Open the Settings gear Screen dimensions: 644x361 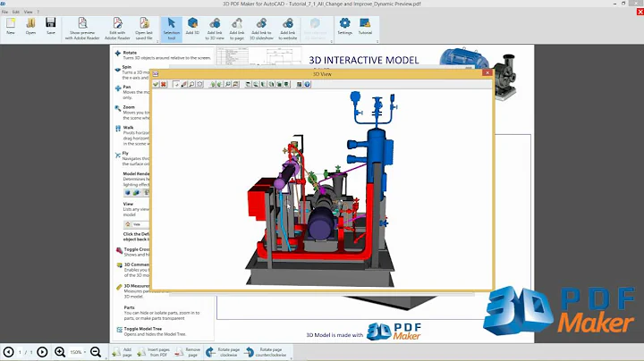(344, 27)
